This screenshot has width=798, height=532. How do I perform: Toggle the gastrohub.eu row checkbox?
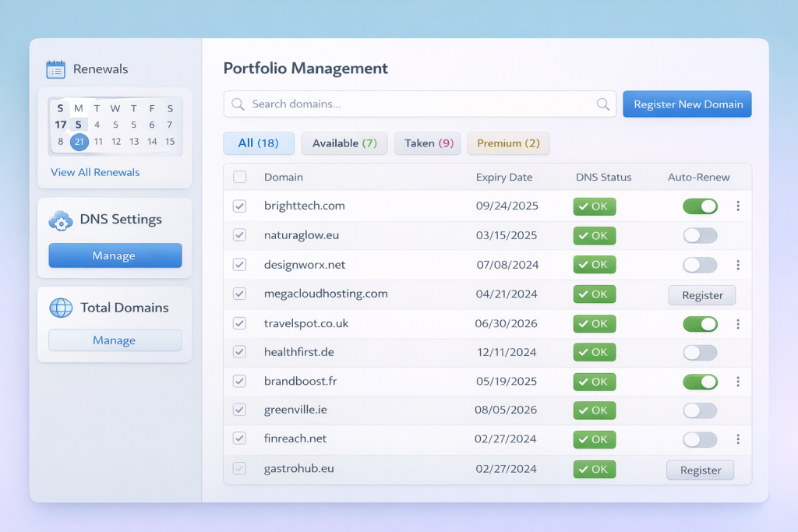[240, 468]
